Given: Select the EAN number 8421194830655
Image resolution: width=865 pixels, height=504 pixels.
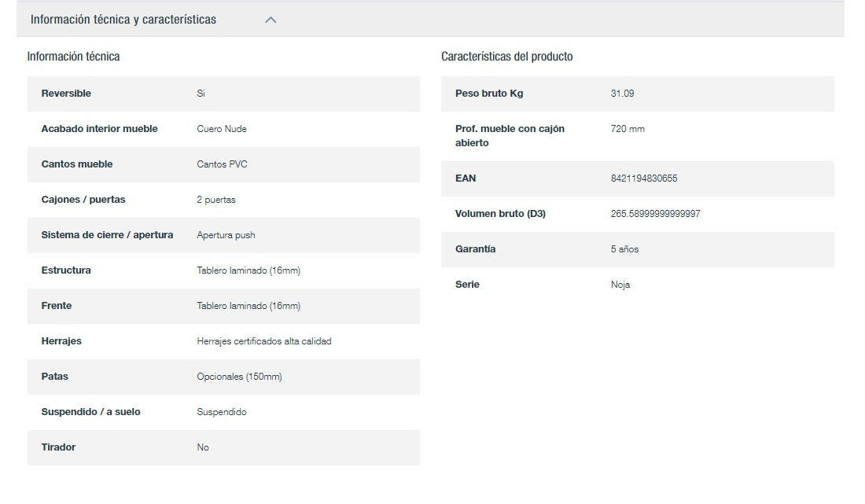Looking at the screenshot, I should click(643, 178).
